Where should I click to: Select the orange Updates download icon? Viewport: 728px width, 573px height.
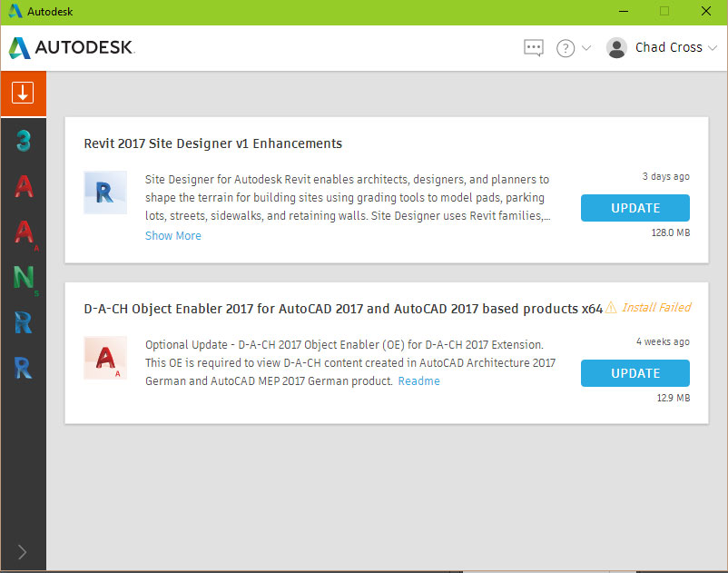pos(23,93)
